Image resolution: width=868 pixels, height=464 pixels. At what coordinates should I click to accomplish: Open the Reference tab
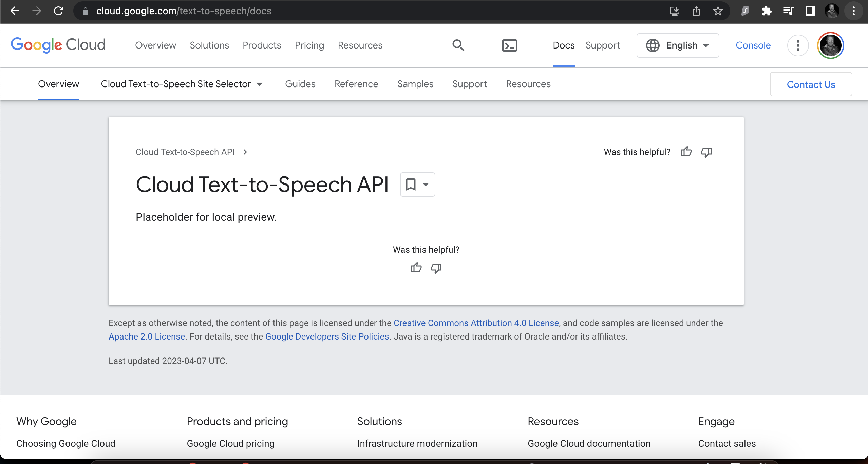click(x=356, y=84)
